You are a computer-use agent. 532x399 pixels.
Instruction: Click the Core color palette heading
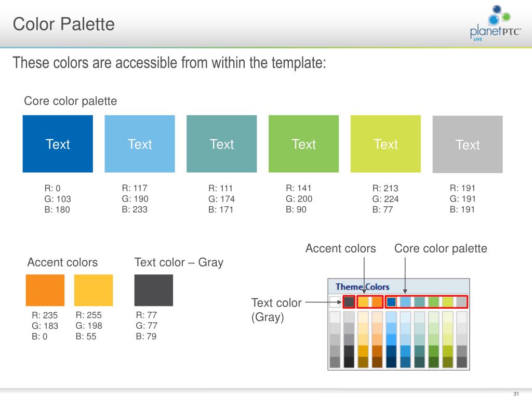point(71,101)
